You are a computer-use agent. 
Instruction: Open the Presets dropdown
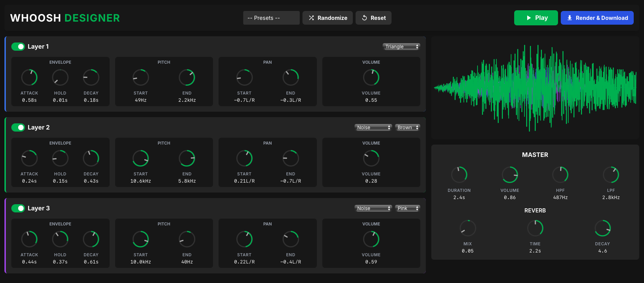click(271, 18)
